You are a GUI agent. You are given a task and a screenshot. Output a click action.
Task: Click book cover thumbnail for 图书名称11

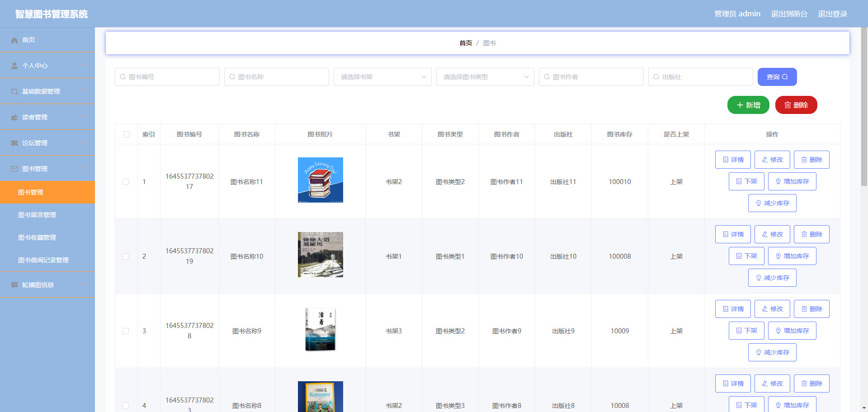321,180
